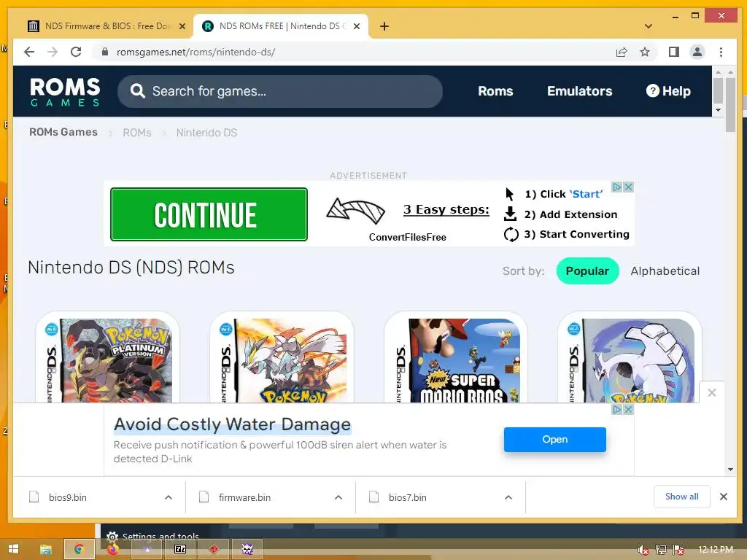Expand options for bios9.bin download
Screen dimensions: 747x560
169,497
